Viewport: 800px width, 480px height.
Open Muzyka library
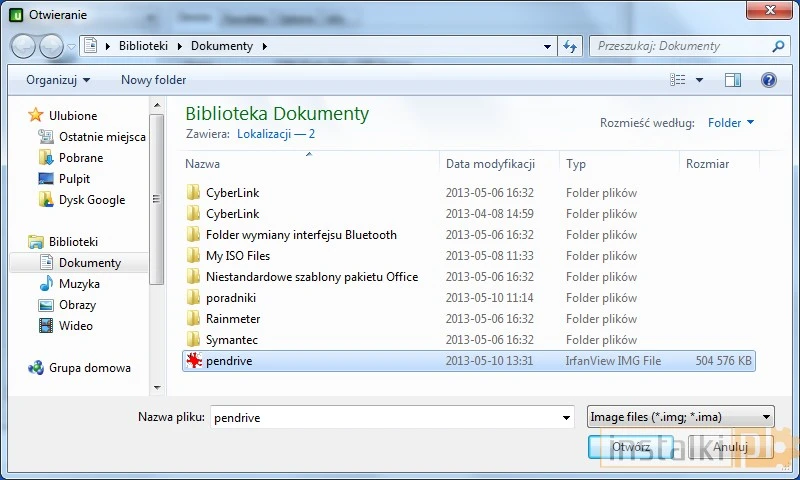pyautogui.click(x=79, y=284)
